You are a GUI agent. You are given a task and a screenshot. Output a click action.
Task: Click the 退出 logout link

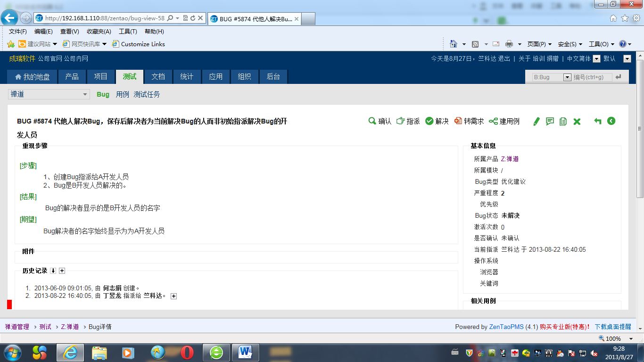(x=504, y=58)
